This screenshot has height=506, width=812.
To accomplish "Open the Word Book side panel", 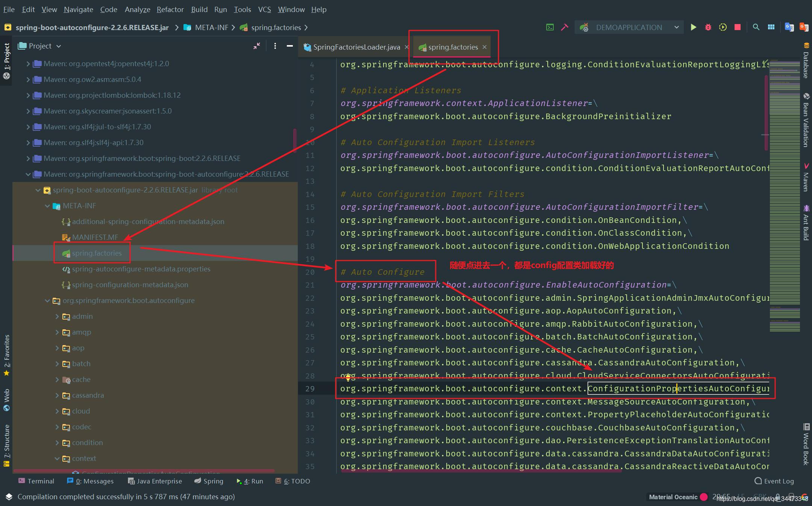I will coord(806,444).
